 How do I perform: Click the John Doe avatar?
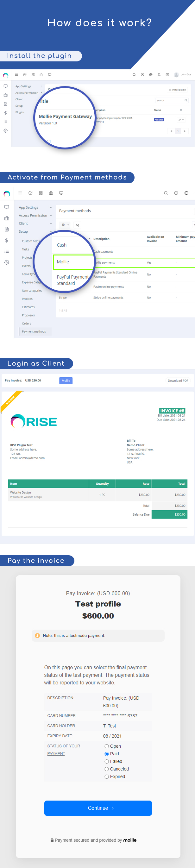pos(176,75)
